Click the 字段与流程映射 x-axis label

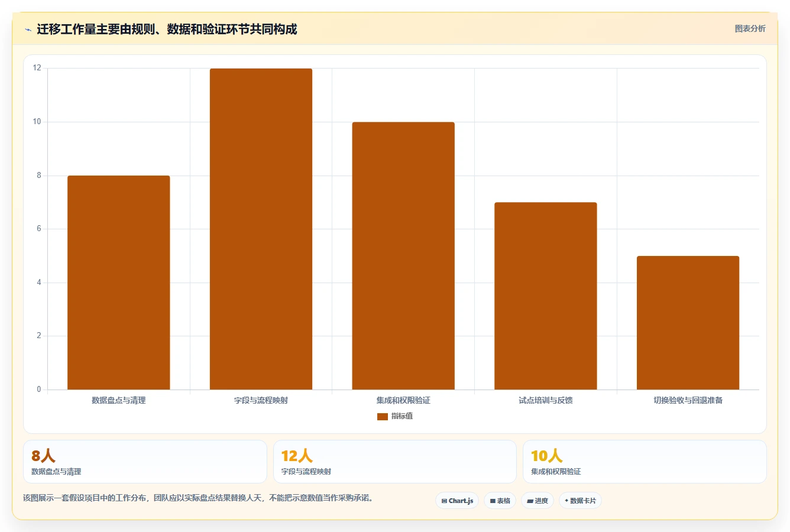tap(261, 400)
